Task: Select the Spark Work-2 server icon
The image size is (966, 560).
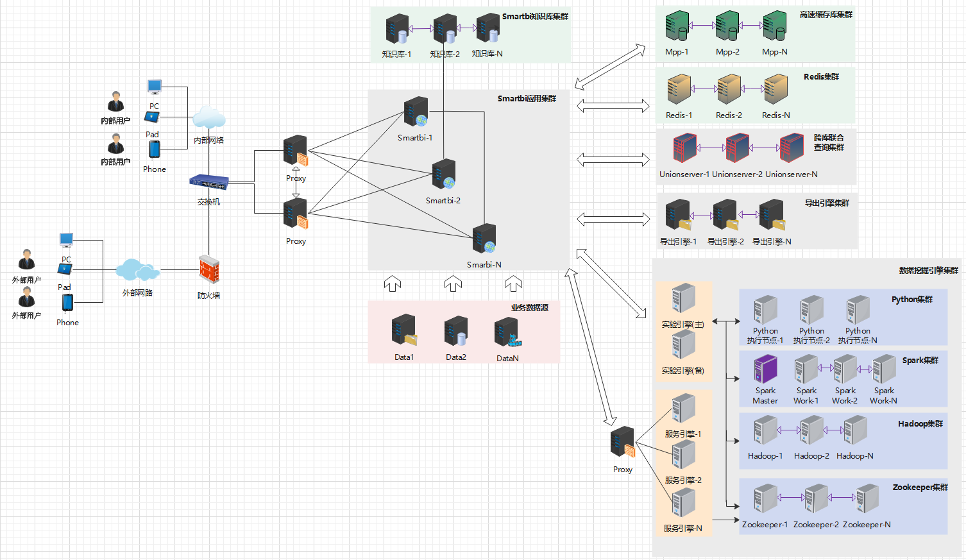Action: pyautogui.click(x=845, y=369)
